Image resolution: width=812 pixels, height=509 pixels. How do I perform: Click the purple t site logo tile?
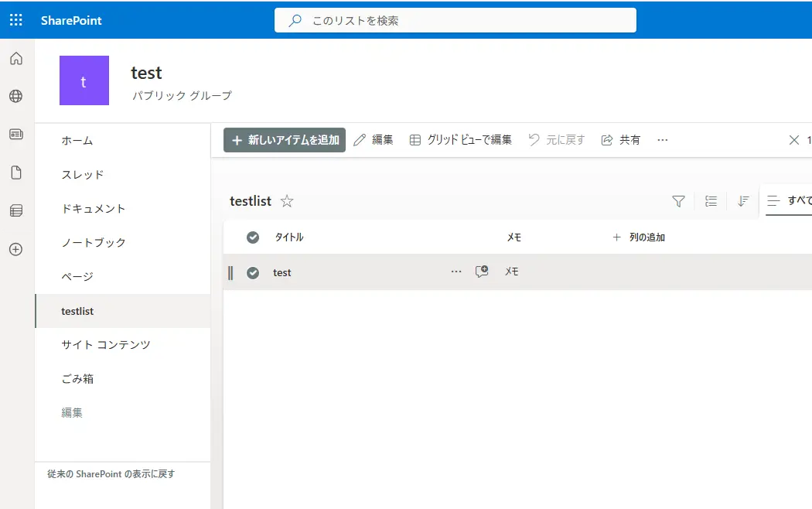point(84,80)
